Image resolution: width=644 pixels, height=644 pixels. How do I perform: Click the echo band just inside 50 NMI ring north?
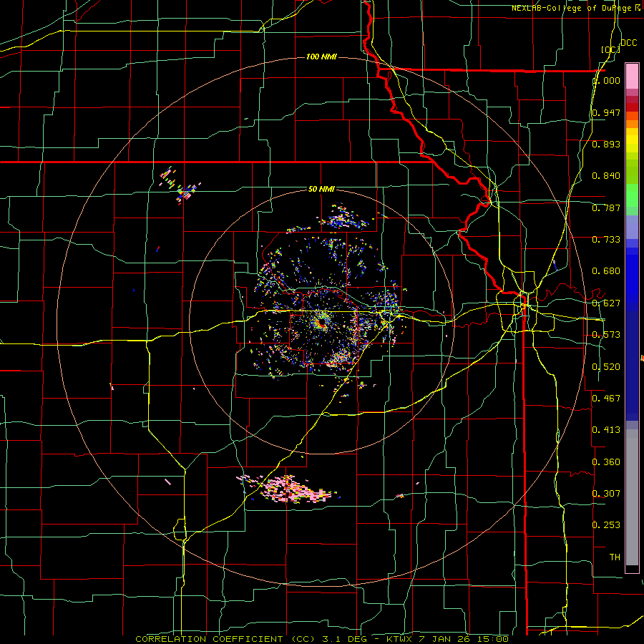[344, 218]
